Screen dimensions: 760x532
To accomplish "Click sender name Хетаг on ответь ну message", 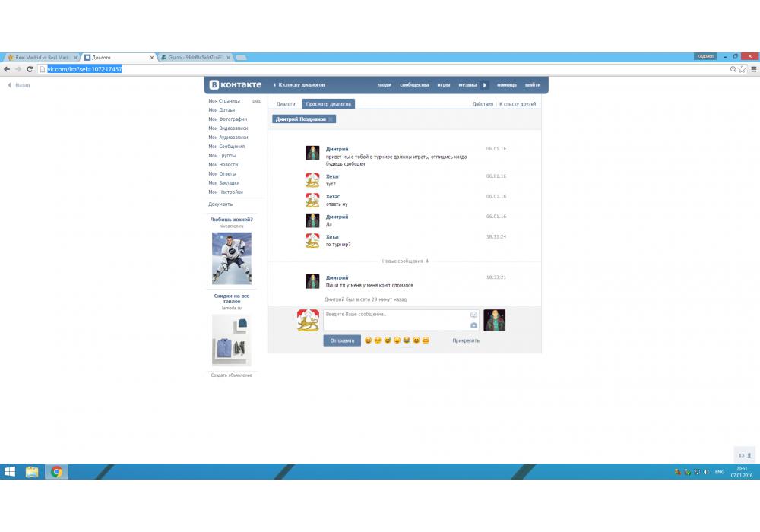I will coord(333,197).
